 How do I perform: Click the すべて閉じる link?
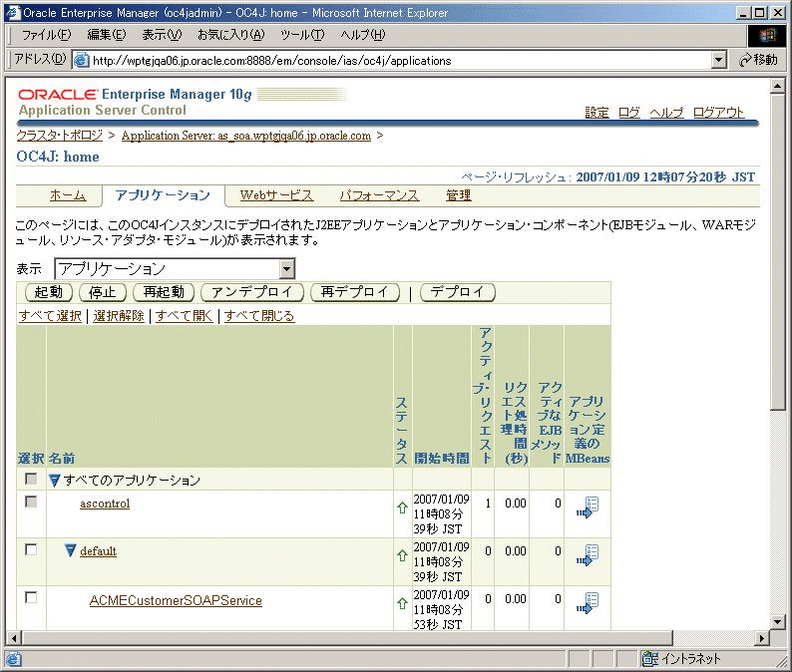click(259, 316)
